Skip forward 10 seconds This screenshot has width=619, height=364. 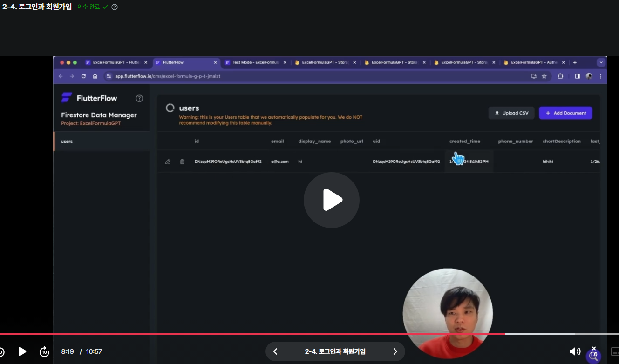coord(44,351)
